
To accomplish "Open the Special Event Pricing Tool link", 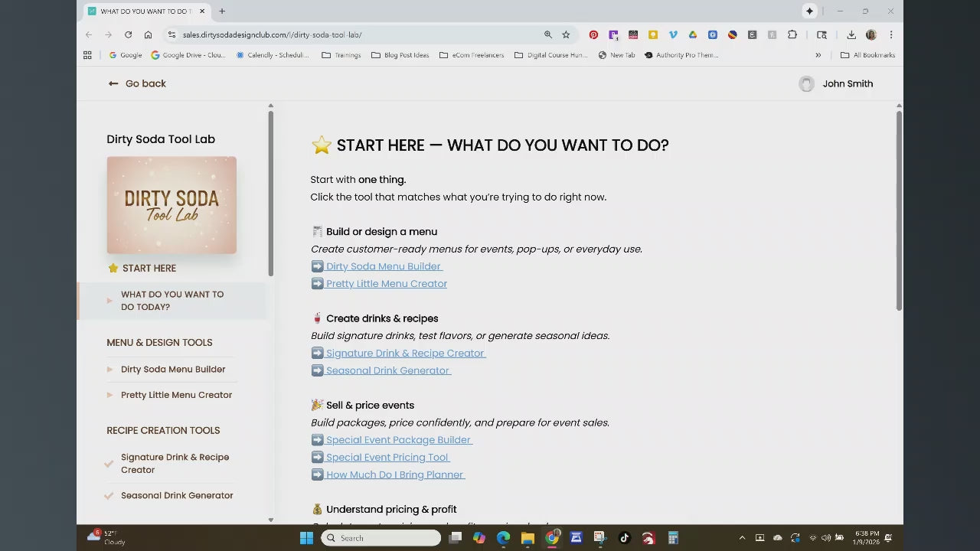I will point(387,457).
